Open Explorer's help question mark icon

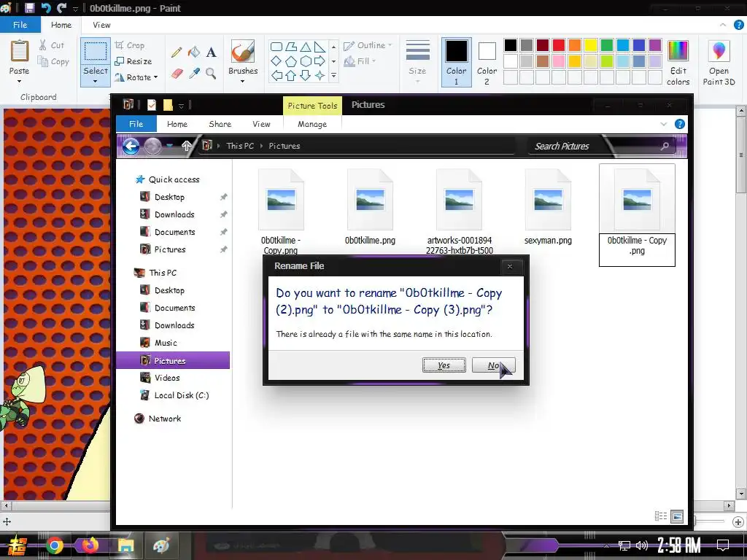tap(680, 124)
